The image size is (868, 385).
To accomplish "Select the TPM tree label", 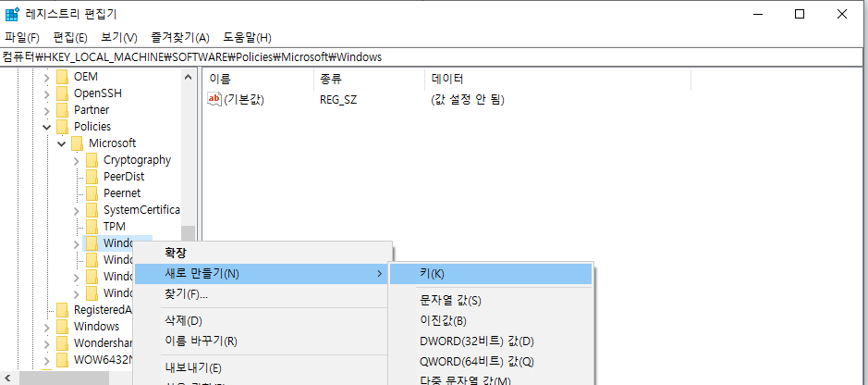I will click(114, 227).
